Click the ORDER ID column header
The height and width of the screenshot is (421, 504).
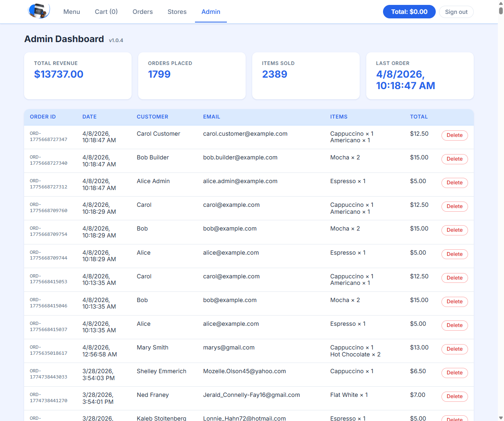click(43, 117)
